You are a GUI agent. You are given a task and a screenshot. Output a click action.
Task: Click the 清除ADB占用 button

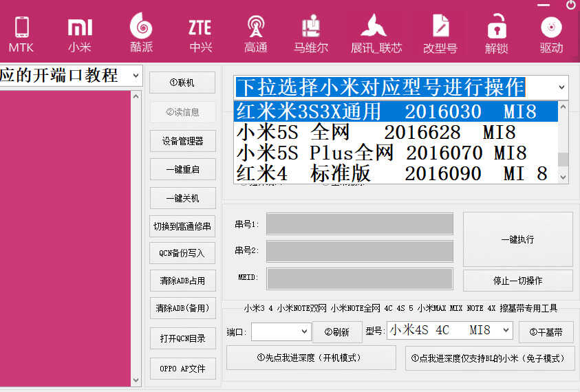(182, 281)
